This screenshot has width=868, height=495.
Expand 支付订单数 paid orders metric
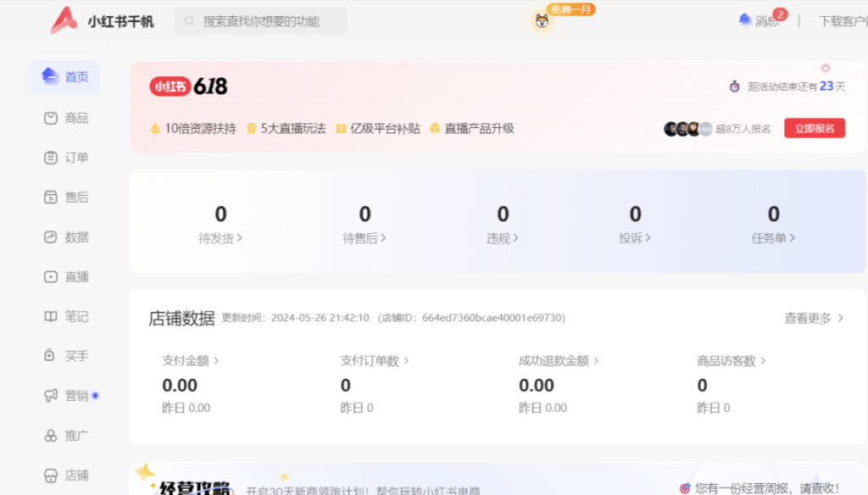click(375, 361)
